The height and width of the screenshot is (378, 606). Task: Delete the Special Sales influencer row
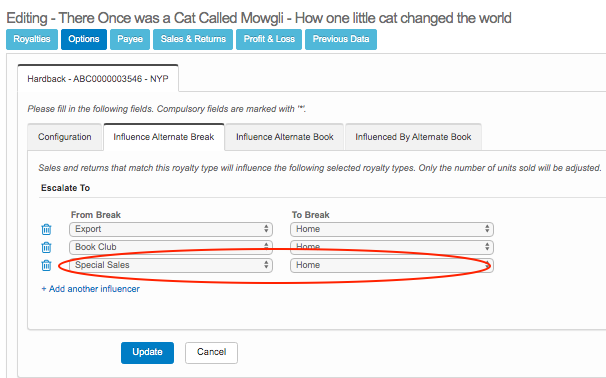tap(46, 265)
